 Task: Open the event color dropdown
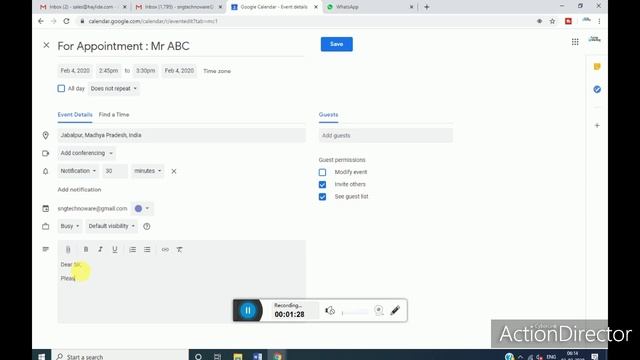click(x=142, y=209)
